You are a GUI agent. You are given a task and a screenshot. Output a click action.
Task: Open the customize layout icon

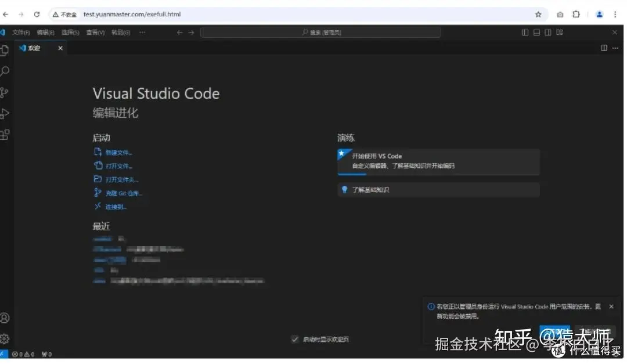click(x=560, y=33)
